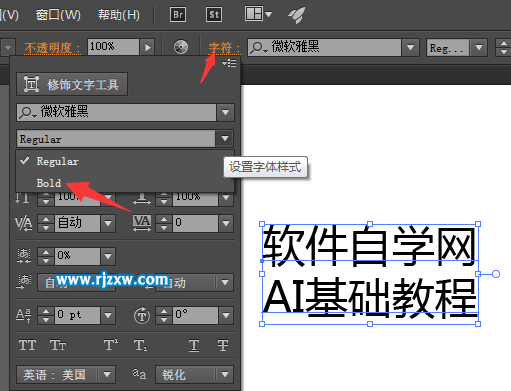Click the kerning VA icon

tap(24, 223)
